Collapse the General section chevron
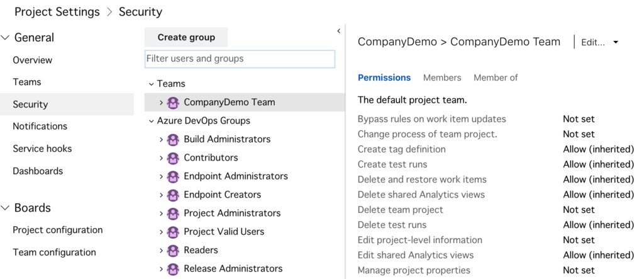644x279 pixels. [x=5, y=37]
